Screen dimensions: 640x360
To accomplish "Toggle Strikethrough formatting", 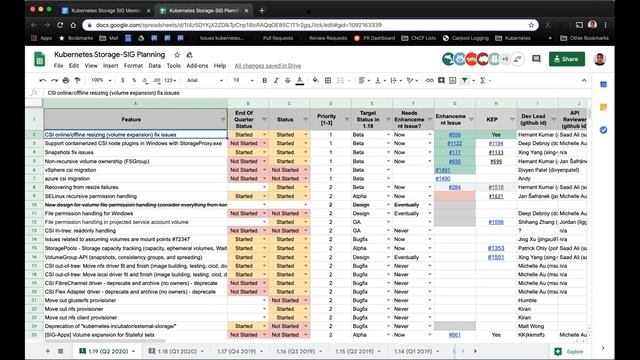I will click(287, 80).
